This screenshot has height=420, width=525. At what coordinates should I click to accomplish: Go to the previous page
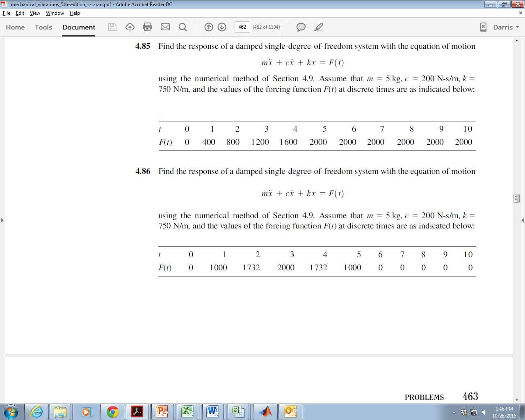click(209, 27)
